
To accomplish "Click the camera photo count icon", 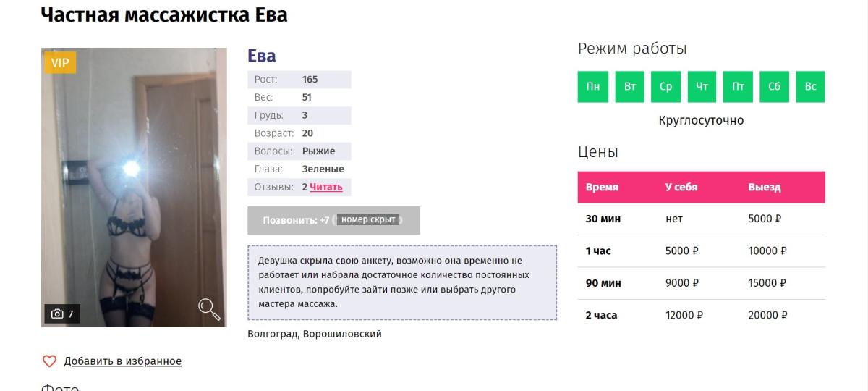I will pyautogui.click(x=56, y=314).
